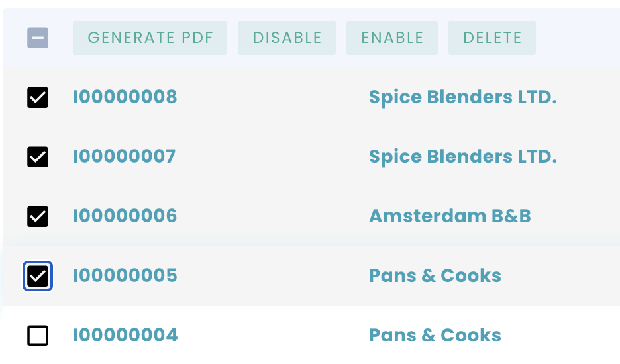This screenshot has width=620, height=364.
Task: Toggle the select-all checkbox in the header
Action: (x=38, y=38)
